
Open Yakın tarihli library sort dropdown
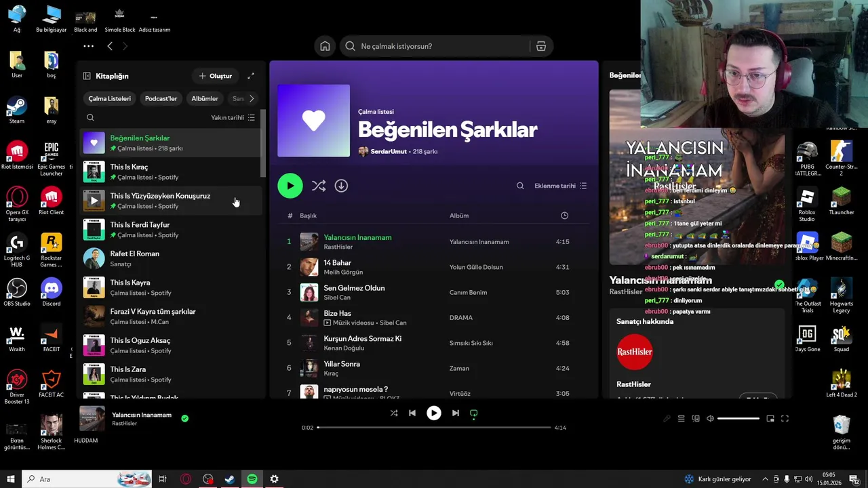pyautogui.click(x=233, y=117)
